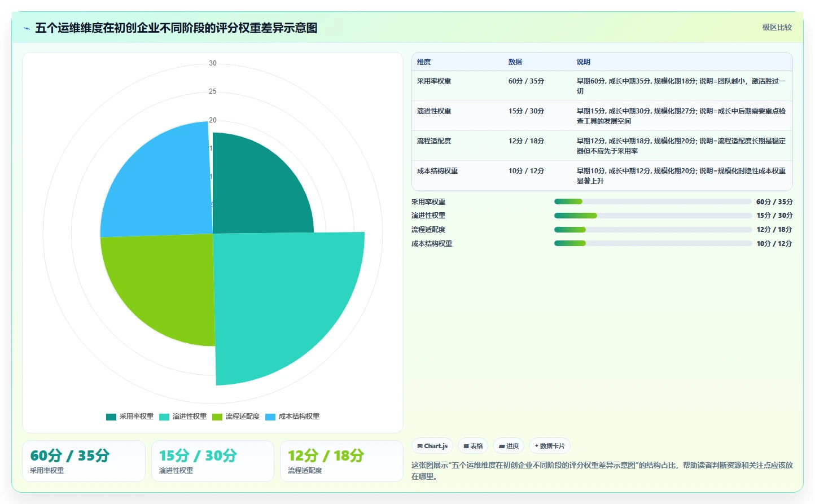
Task: Click the footer explanation paragraph
Action: click(602, 471)
